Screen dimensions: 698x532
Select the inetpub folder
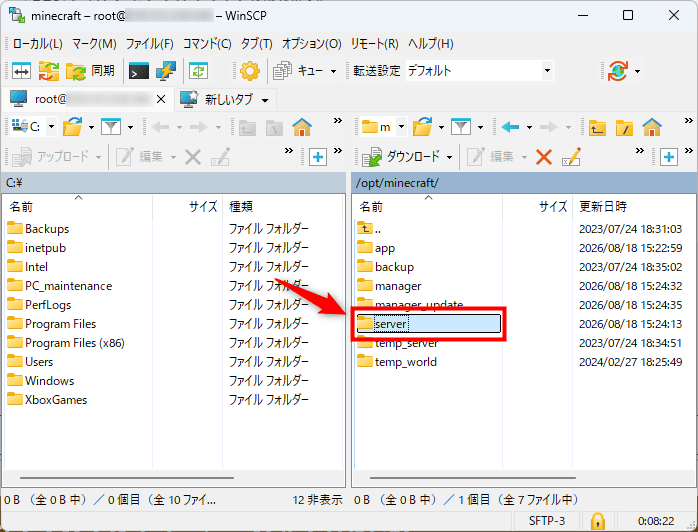37,248
